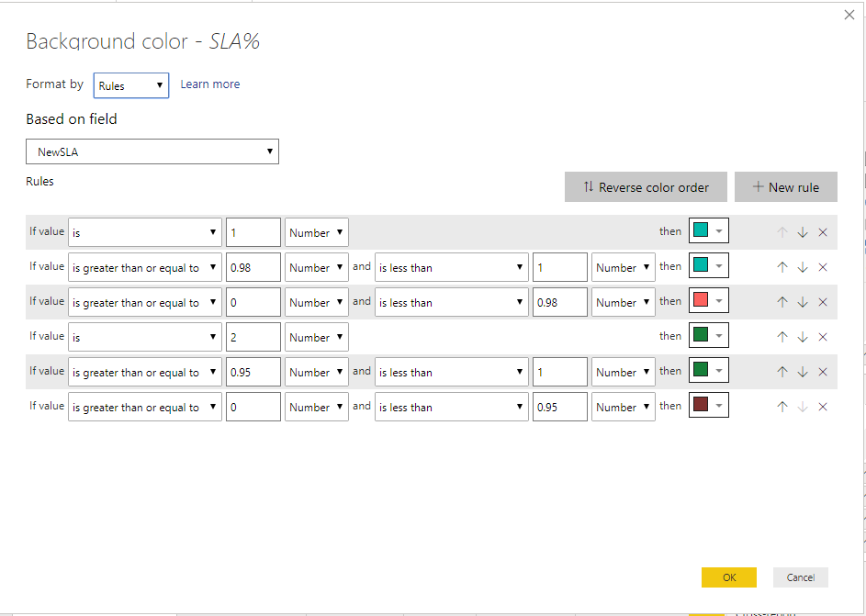Open the 'is' operator dropdown for value 2
The image size is (866, 616).
[x=145, y=337]
